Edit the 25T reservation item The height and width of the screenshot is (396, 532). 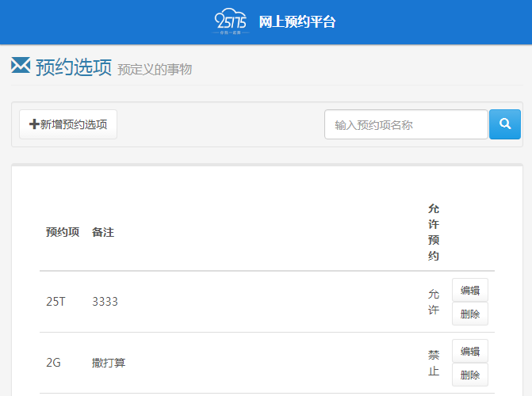click(470, 290)
